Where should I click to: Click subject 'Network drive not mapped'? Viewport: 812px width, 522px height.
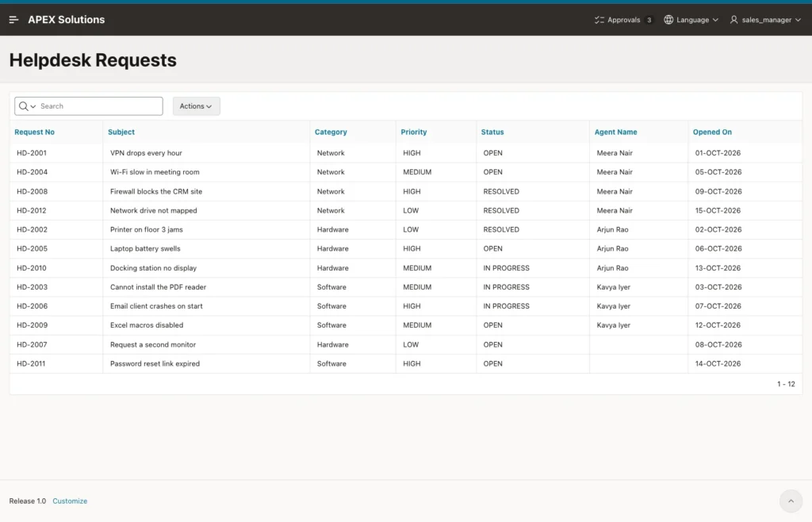coord(154,210)
